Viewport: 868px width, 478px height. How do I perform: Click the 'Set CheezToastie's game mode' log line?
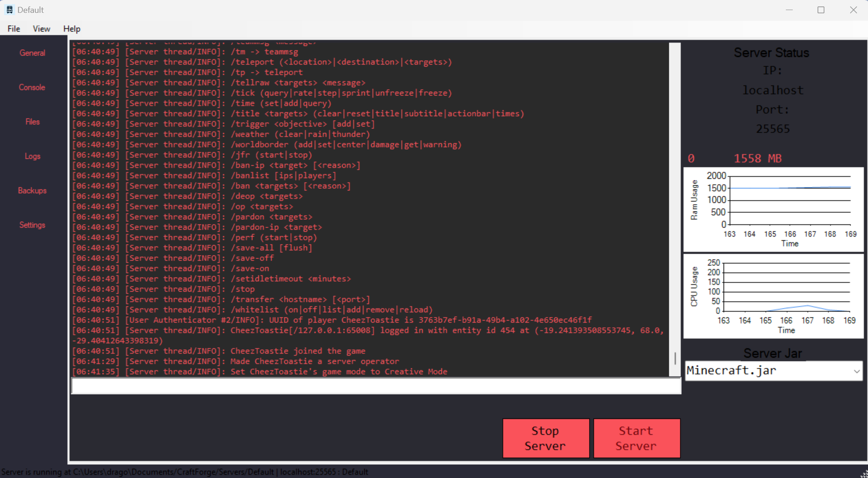(260, 372)
